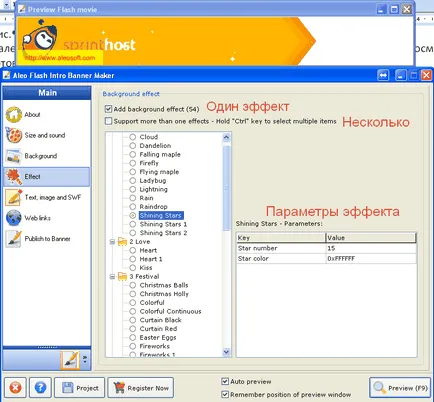Click the shopping cart icon on Register Now
Screen dimensions: 434x402
point(119,388)
